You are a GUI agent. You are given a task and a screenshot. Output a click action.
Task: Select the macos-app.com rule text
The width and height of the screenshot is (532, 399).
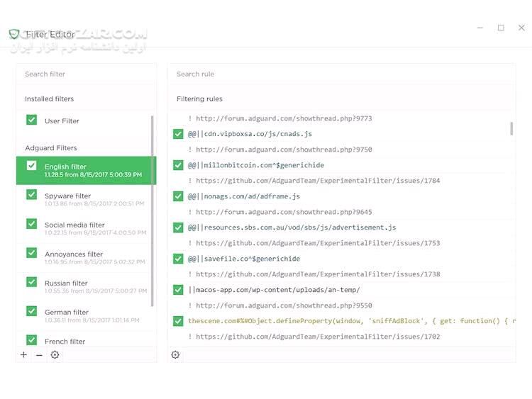(274, 290)
